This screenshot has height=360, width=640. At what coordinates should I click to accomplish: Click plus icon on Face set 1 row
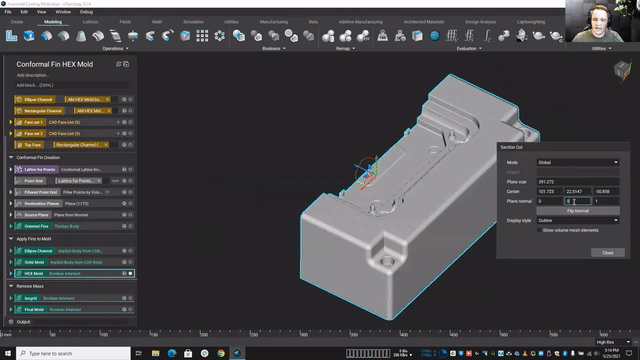click(118, 122)
